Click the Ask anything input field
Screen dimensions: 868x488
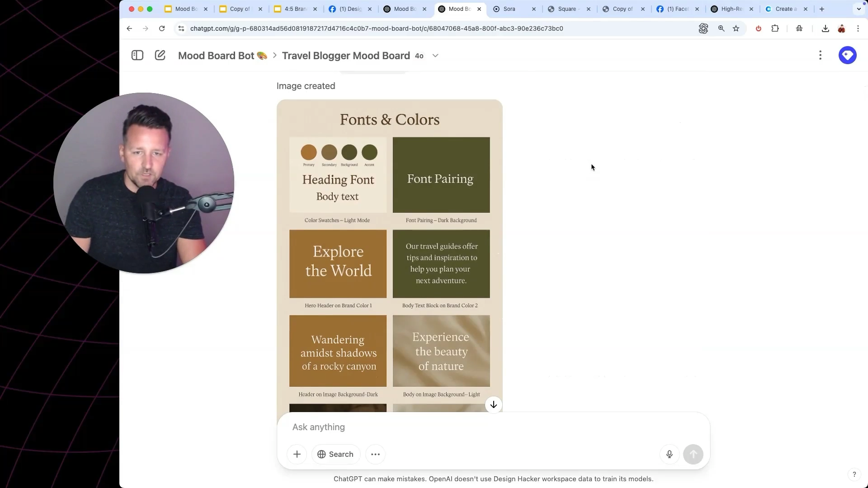pyautogui.click(x=475, y=427)
